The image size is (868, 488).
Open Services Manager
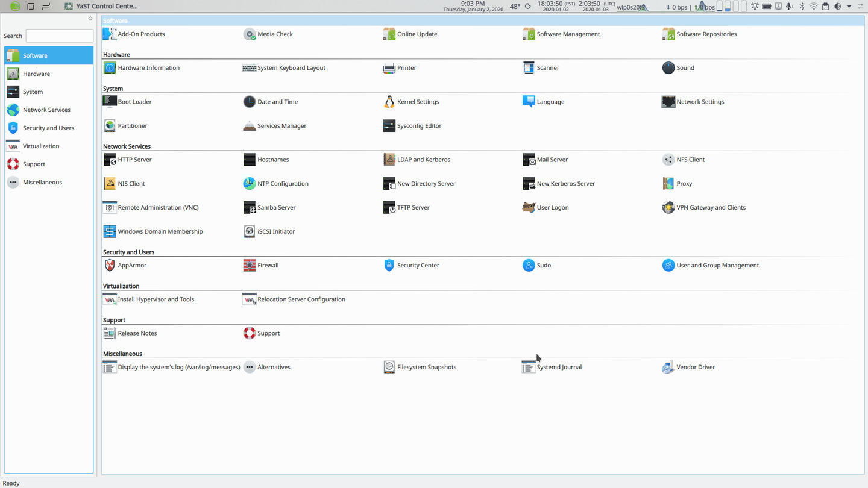click(275, 126)
